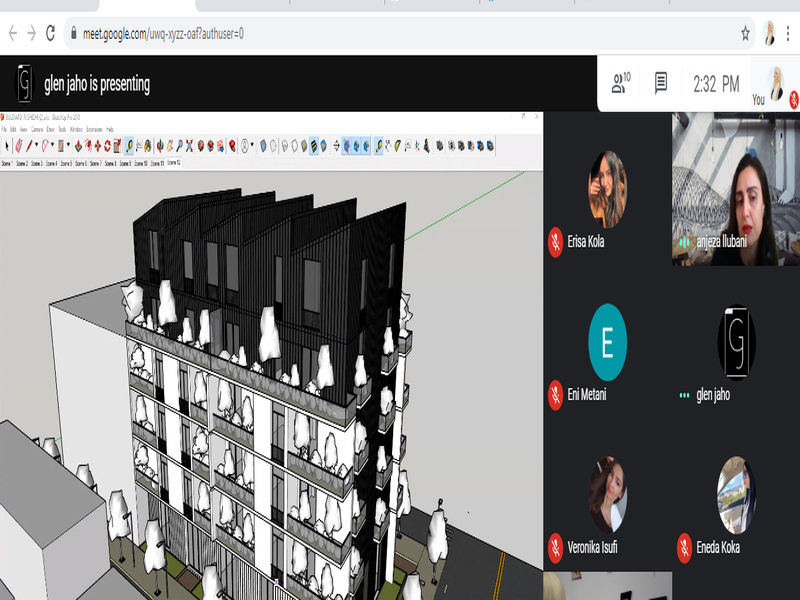Open the Camera menu in SketchUp

point(37,130)
